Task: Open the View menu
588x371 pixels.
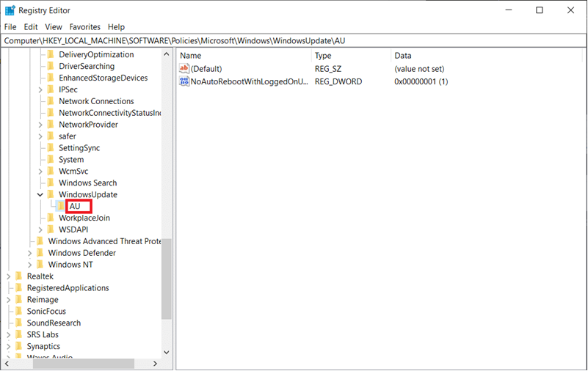Action: 54,27
